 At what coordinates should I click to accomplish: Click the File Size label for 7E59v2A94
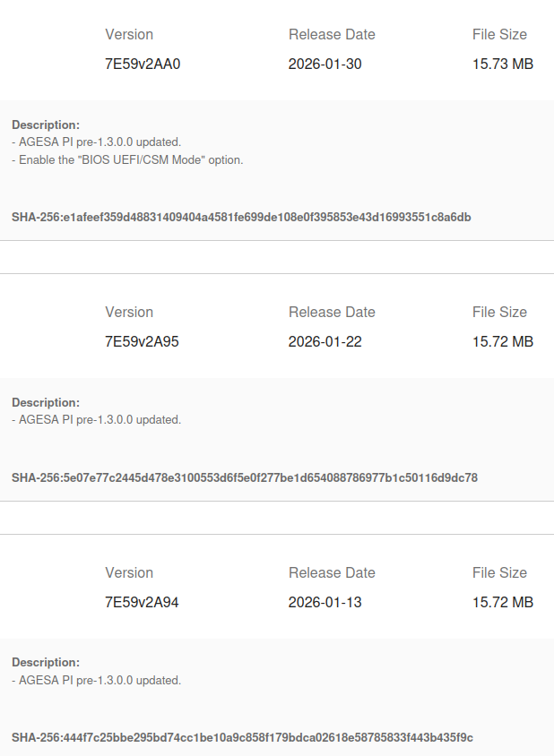(499, 572)
